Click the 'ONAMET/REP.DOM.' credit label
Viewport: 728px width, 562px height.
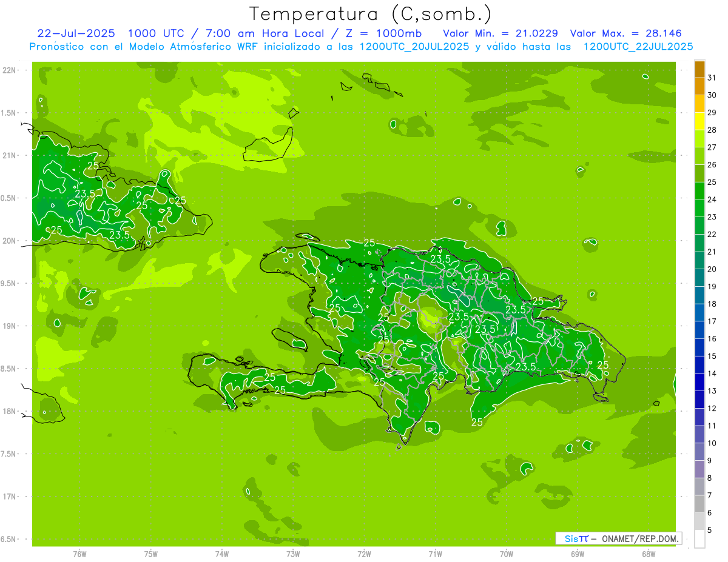coord(641,538)
